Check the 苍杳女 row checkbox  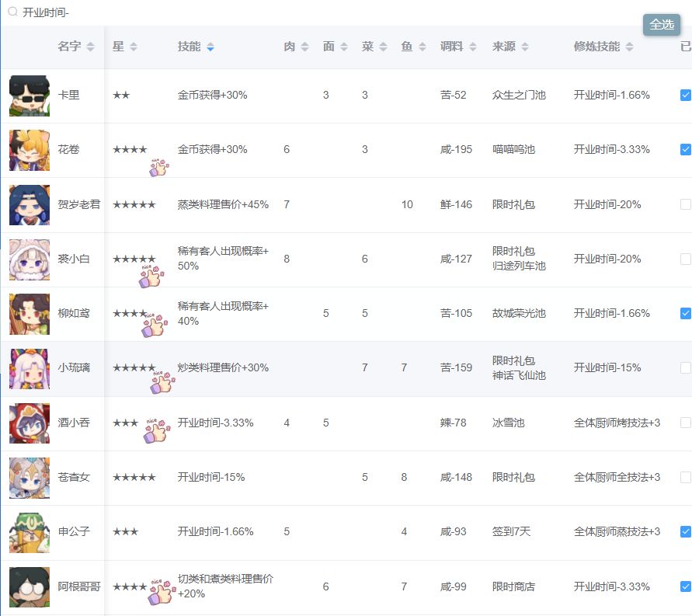[685, 478]
